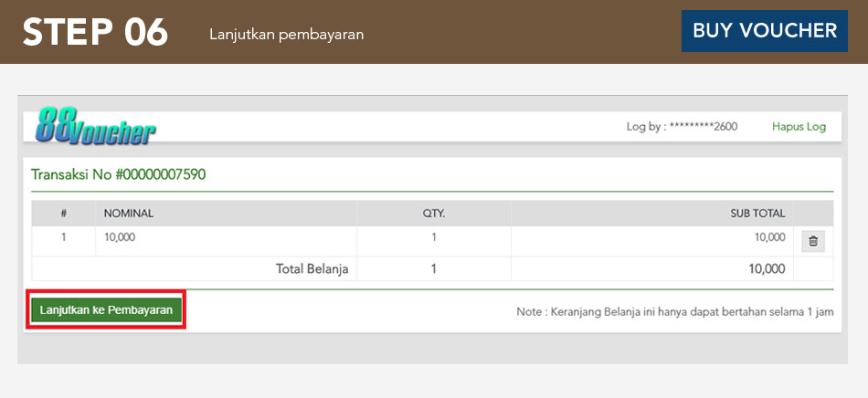Click Lanjutkan ke Pembayaran button

pyautogui.click(x=106, y=310)
